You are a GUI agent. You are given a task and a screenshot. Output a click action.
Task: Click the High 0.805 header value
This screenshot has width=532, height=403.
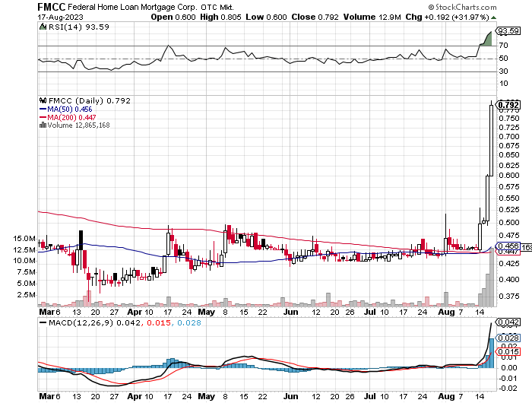[220, 17]
